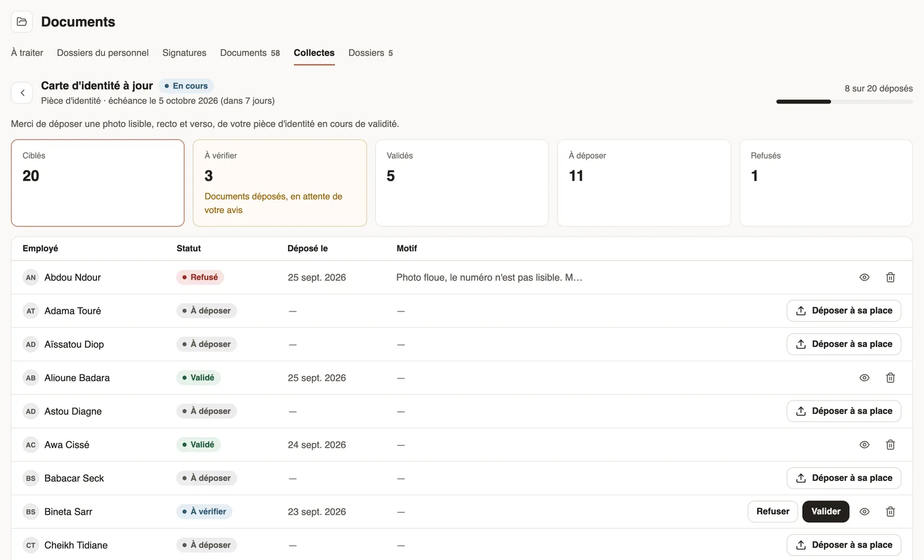The height and width of the screenshot is (560, 924).
Task: Click avatar AT next to Adama Touré
Action: [x=31, y=311]
